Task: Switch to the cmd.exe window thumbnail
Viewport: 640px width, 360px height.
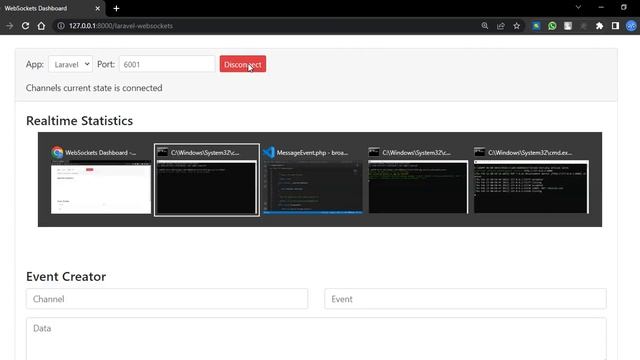Action: (x=531, y=180)
